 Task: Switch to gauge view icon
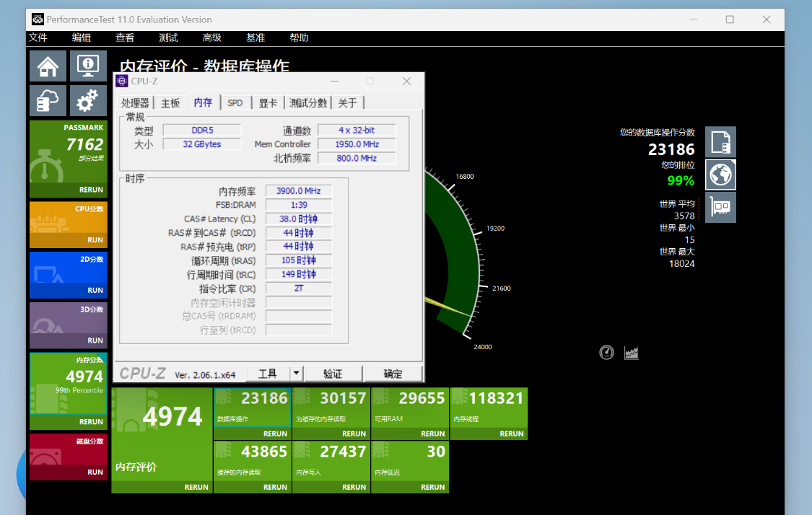[x=606, y=353]
